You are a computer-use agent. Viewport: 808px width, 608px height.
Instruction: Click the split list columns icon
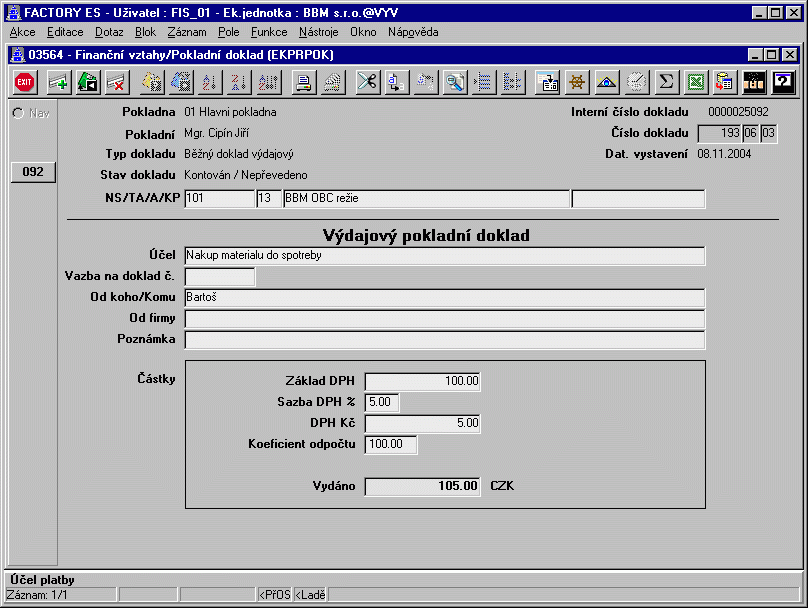[x=513, y=82]
